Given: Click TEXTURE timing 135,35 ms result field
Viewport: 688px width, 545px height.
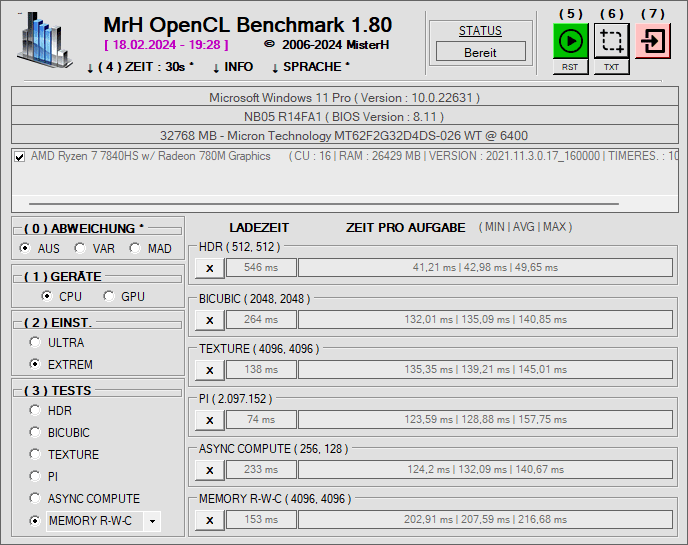Looking at the screenshot, I should 485,369.
